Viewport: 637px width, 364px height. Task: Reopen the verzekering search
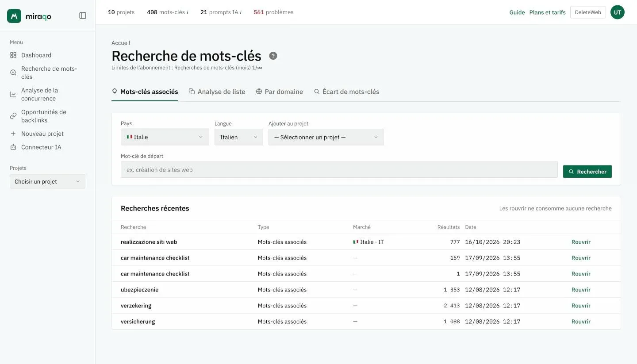[x=581, y=306]
